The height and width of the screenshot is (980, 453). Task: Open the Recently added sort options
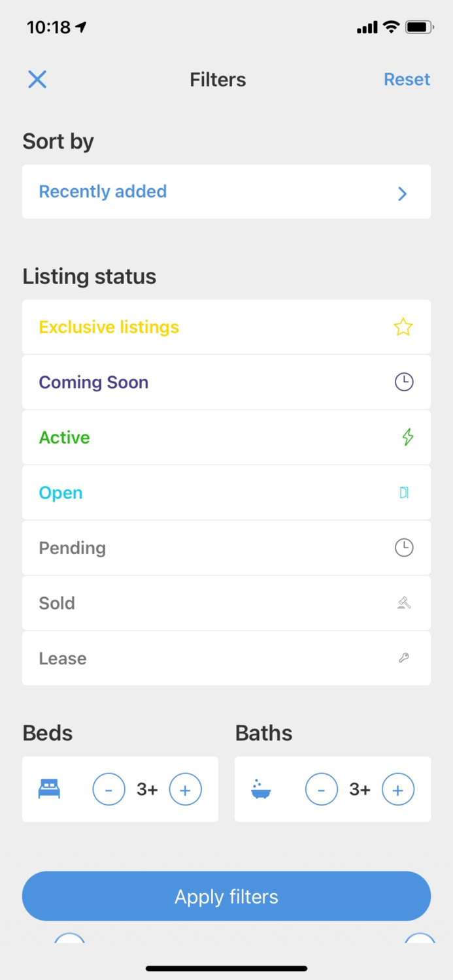[103, 191]
